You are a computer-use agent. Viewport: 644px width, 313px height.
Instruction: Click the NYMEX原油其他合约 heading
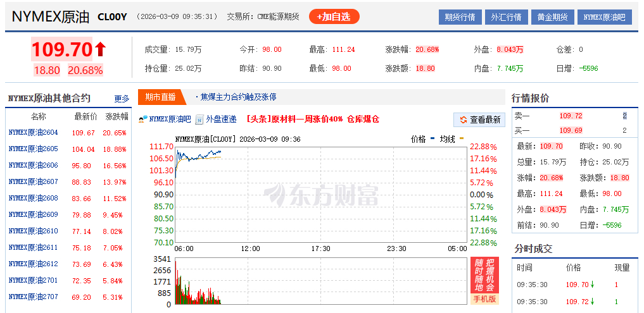(49, 99)
